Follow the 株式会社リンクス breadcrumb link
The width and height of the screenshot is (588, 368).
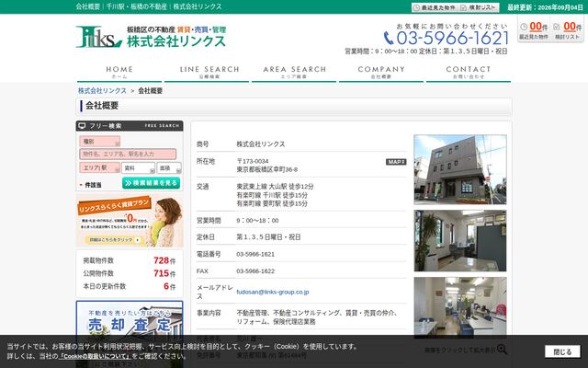(102, 91)
